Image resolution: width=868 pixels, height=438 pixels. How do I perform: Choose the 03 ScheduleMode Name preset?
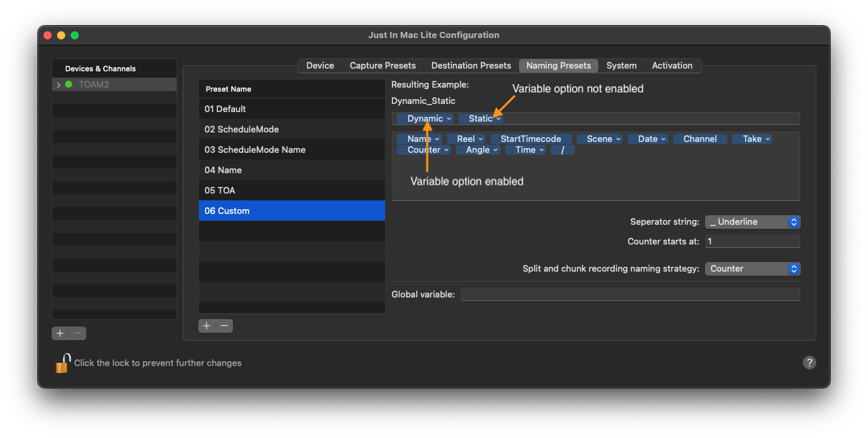click(292, 149)
